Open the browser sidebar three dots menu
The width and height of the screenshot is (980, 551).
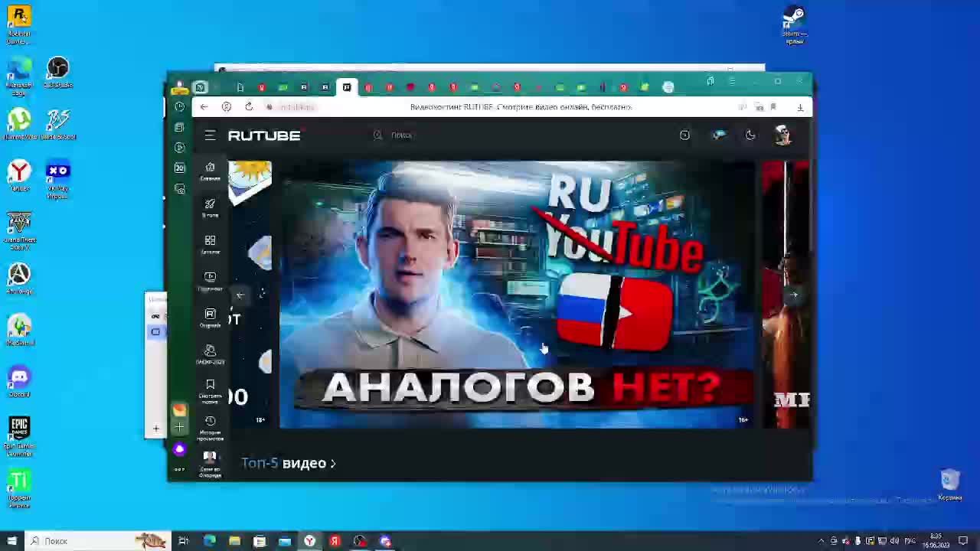(179, 469)
